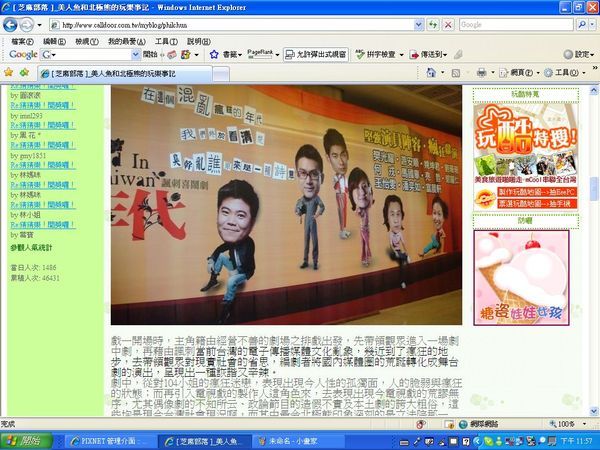Screen dimensions: 600x450
Task: Refresh the page with the green arrows icon
Action: coord(433,25)
